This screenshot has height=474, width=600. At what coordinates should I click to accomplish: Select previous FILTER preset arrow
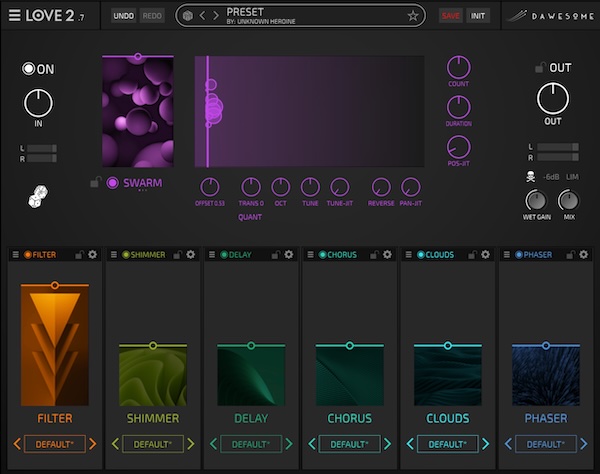[17, 444]
